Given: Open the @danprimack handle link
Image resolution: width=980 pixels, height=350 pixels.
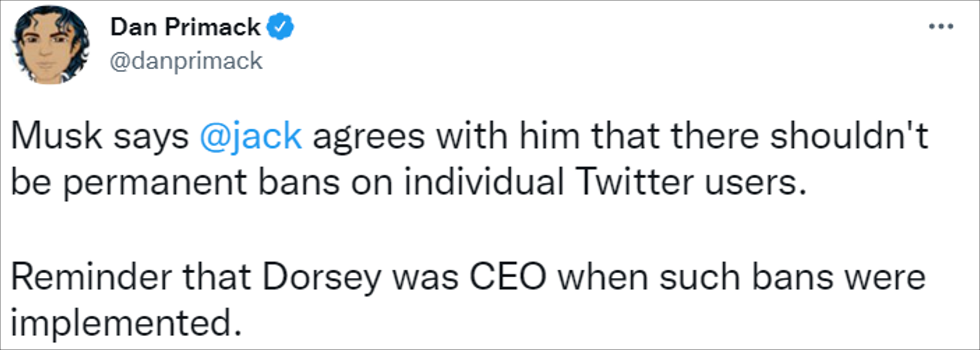Looking at the screenshot, I should click(186, 61).
